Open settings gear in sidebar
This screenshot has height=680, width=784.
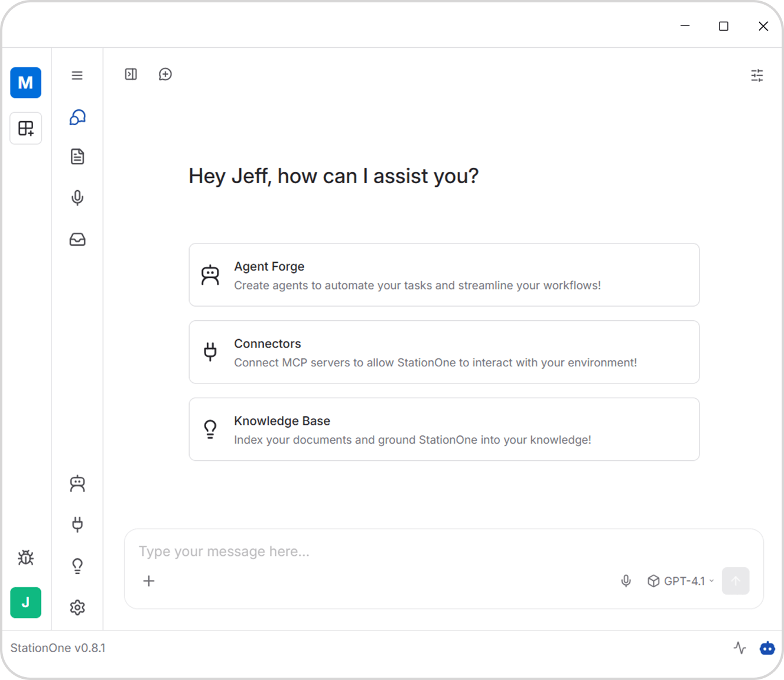[x=77, y=607]
